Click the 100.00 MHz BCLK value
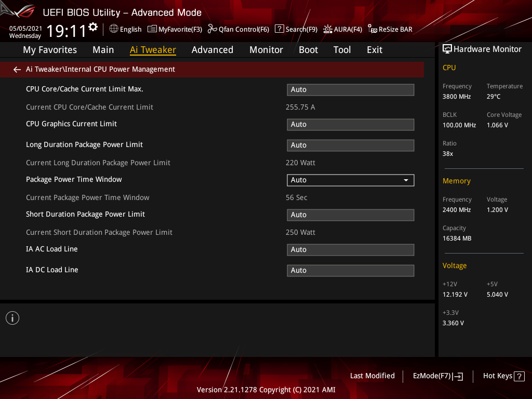This screenshot has height=399, width=532. (459, 125)
